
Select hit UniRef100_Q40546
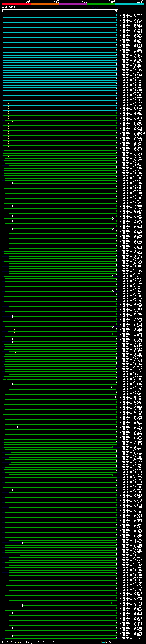131,58
